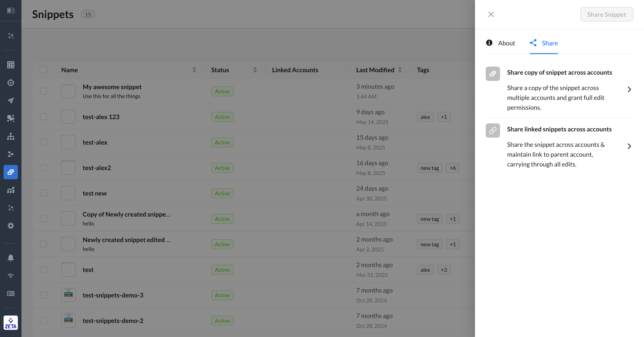Open the documentation book icon in sidebar

click(x=11, y=293)
